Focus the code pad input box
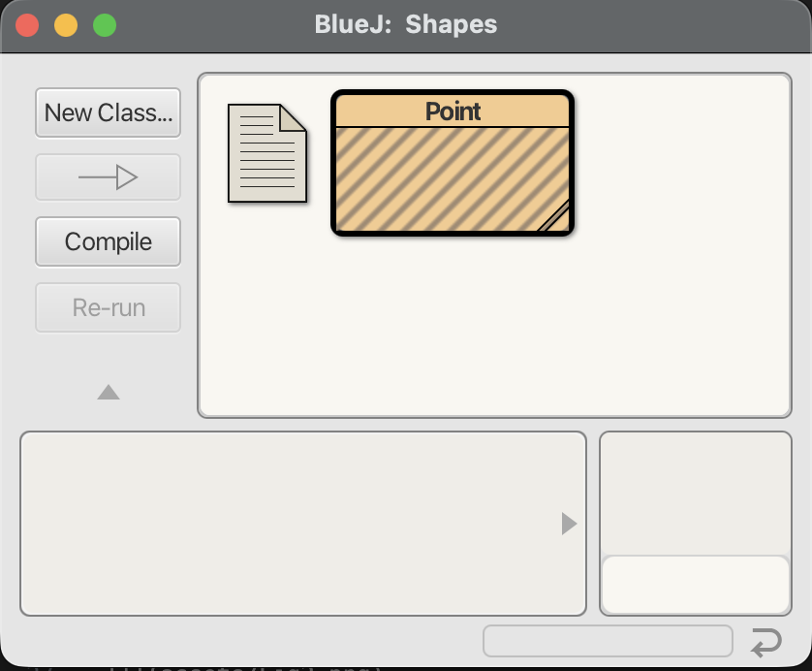Image resolution: width=812 pixels, height=671 pixels. (696, 584)
